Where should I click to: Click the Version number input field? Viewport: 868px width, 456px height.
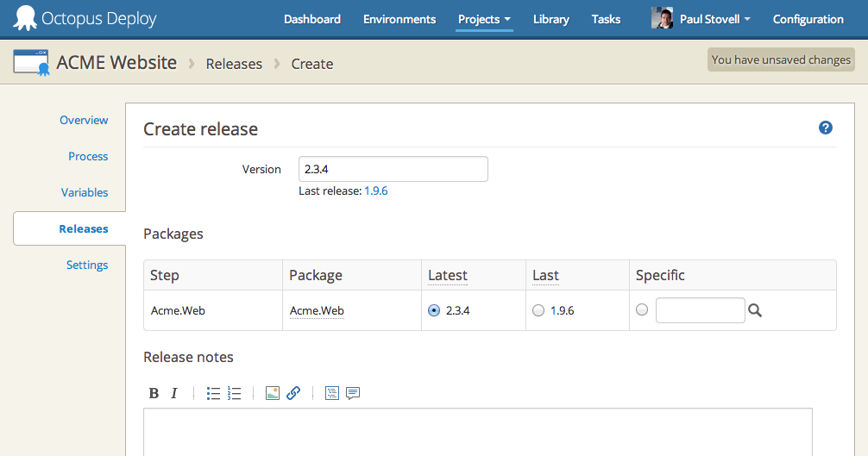[393, 169]
